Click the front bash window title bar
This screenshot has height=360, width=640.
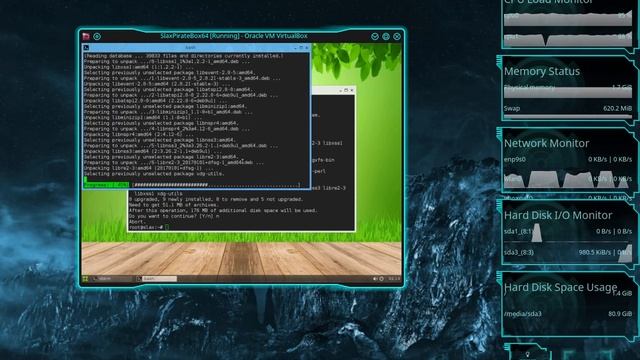point(196,48)
